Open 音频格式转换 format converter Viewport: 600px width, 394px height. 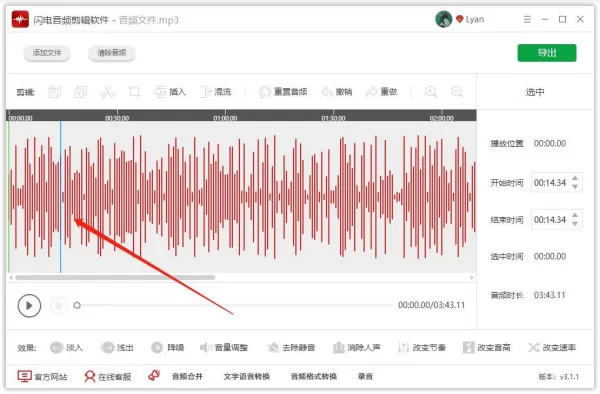pos(314,376)
